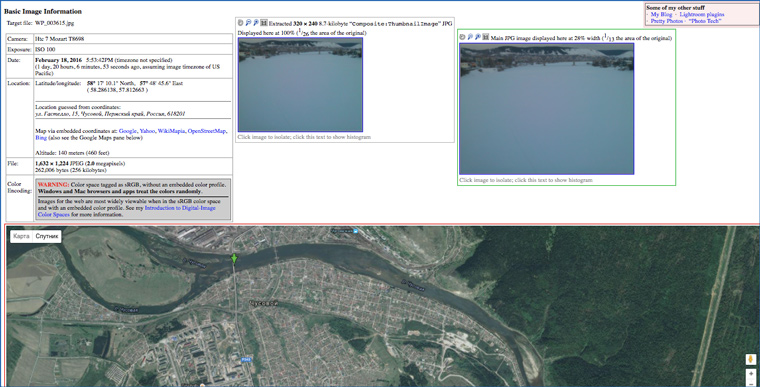Zoom in with the map plus button
Screen dimensions: 760x387
coord(751,374)
